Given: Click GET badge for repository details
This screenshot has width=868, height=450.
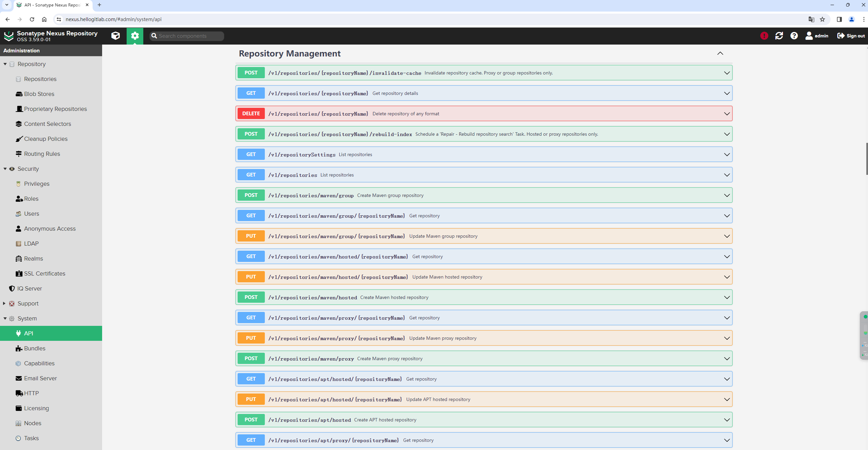Looking at the screenshot, I should [251, 93].
